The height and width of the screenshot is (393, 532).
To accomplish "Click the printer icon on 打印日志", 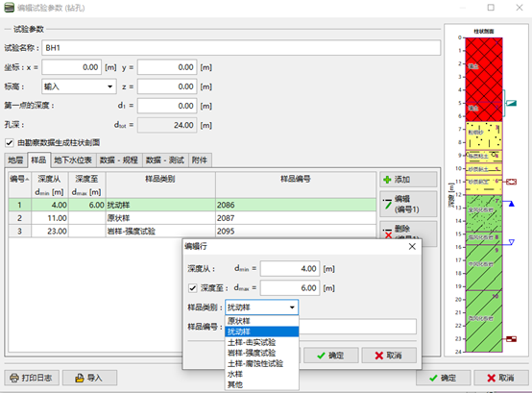I will pyautogui.click(x=14, y=378).
